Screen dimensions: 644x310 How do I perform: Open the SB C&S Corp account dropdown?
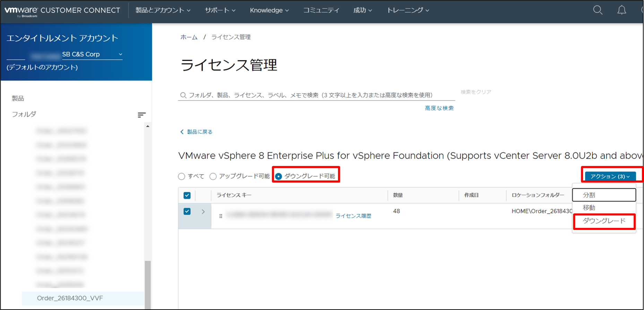tap(92, 54)
